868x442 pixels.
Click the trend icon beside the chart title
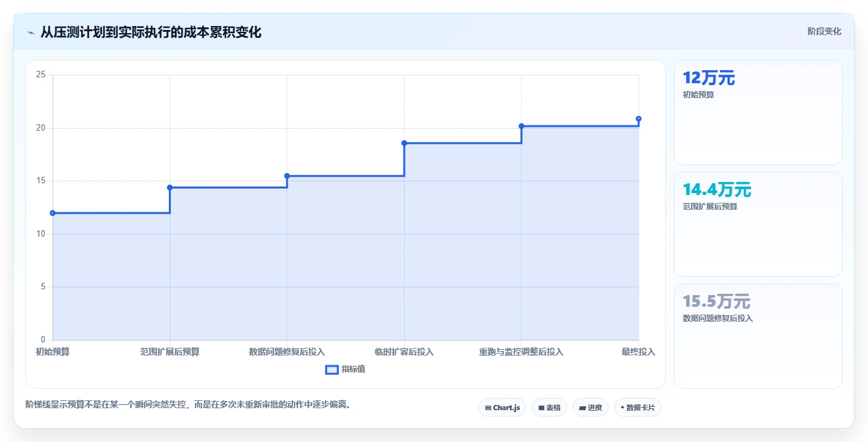click(31, 32)
